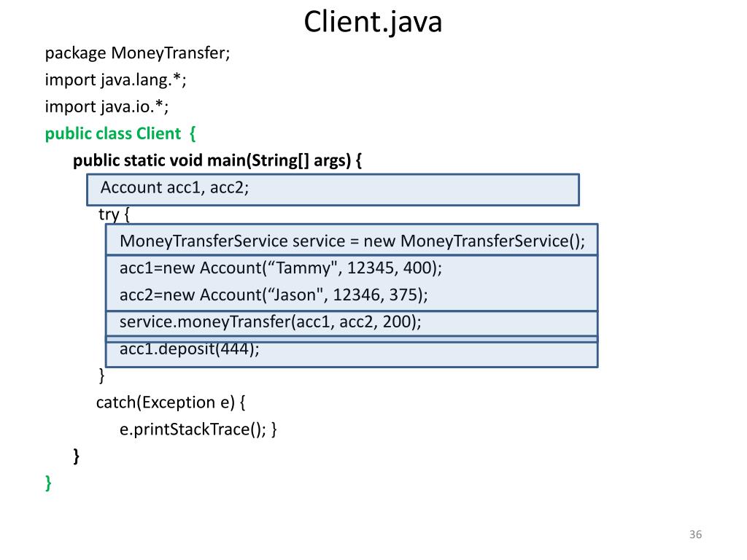
Task: Click slide number 36
Action: (x=695, y=534)
